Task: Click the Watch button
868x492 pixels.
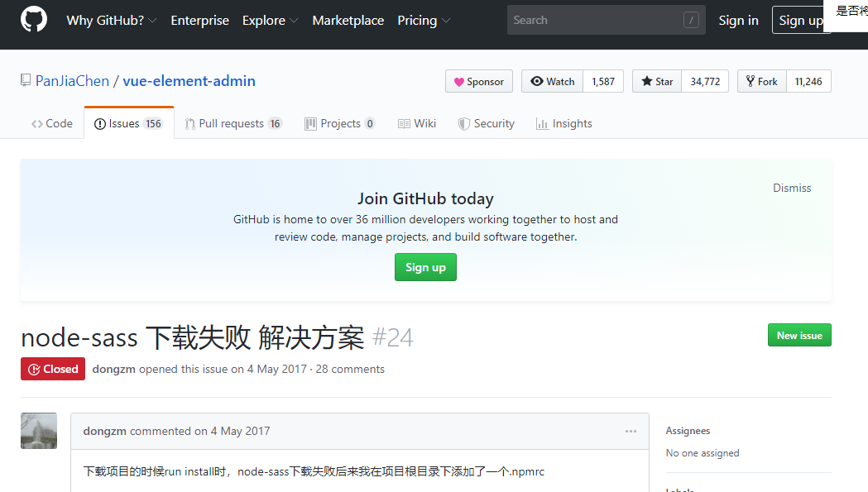Action: click(553, 81)
